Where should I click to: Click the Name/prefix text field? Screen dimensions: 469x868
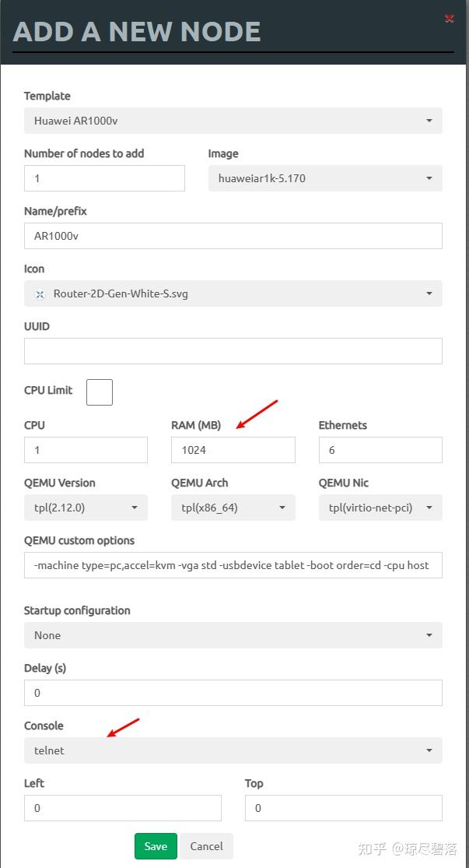(x=233, y=236)
